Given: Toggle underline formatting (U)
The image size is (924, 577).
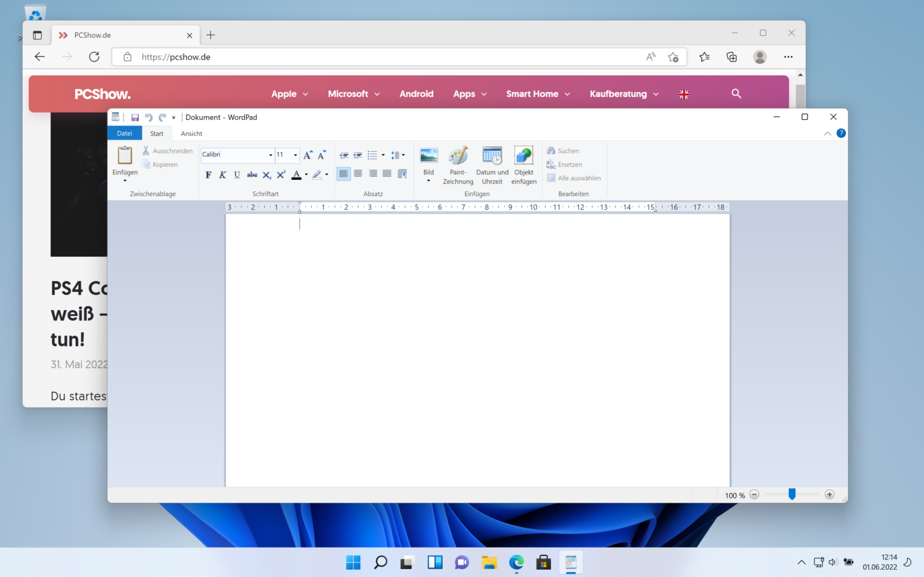Looking at the screenshot, I should coord(237,174).
